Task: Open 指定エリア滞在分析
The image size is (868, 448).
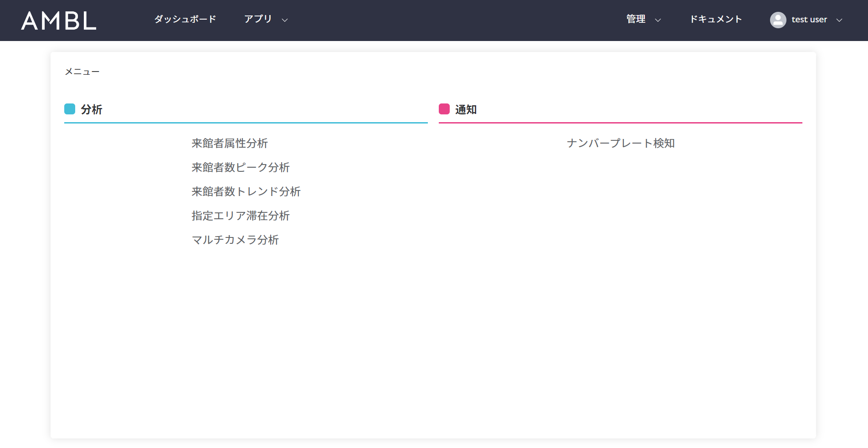Action: click(241, 216)
